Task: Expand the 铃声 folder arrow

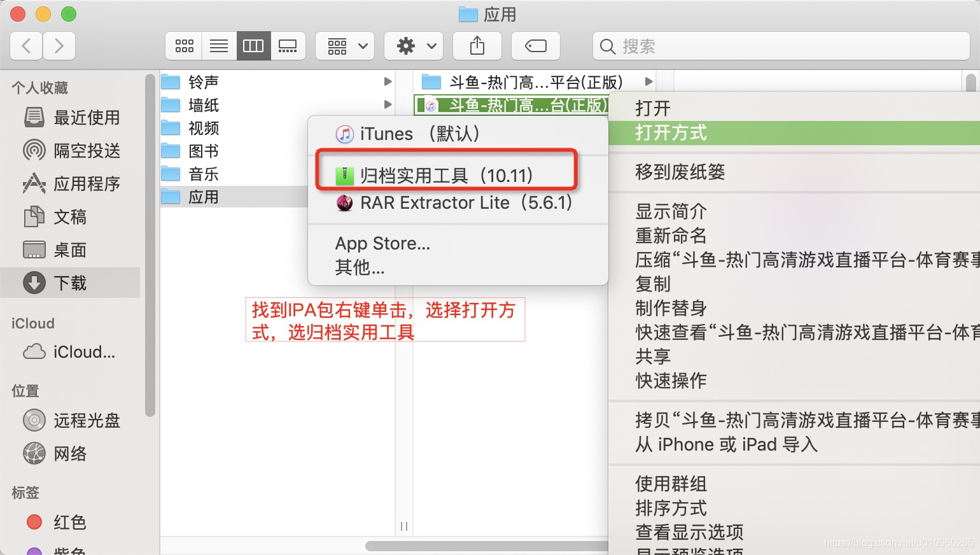Action: (388, 82)
